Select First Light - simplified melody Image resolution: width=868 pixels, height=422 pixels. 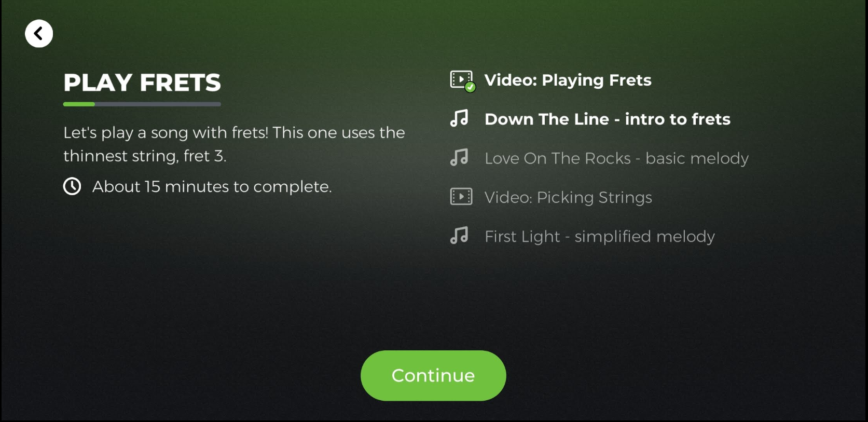(599, 237)
